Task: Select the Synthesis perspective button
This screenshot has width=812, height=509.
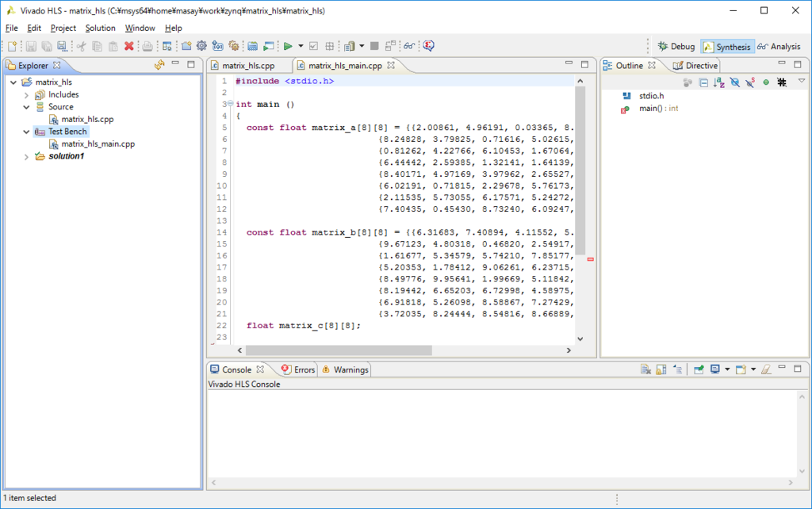Action: point(727,47)
